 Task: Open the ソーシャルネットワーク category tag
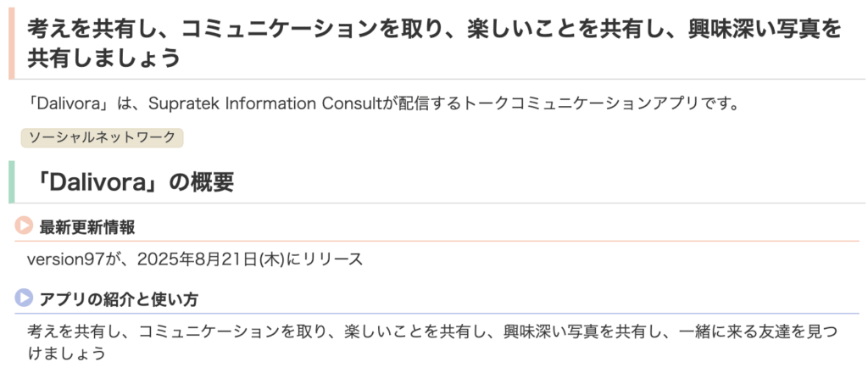(x=102, y=138)
